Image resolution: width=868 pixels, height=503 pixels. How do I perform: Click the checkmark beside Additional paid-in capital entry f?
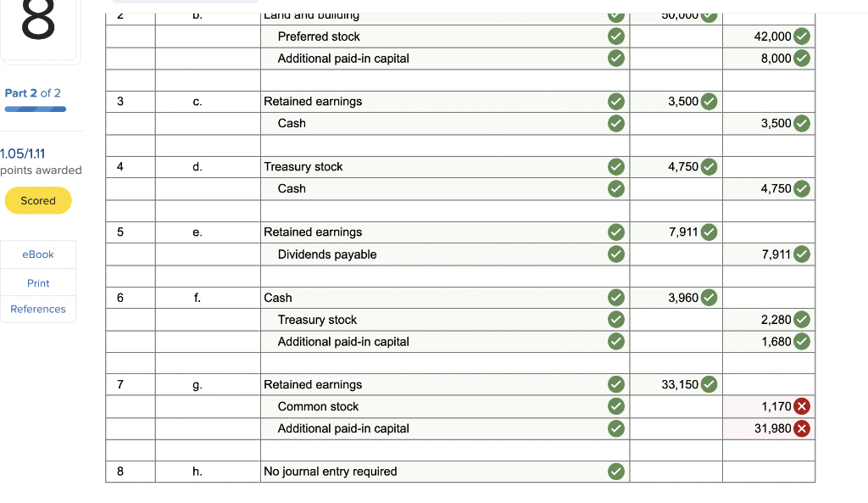tap(616, 341)
